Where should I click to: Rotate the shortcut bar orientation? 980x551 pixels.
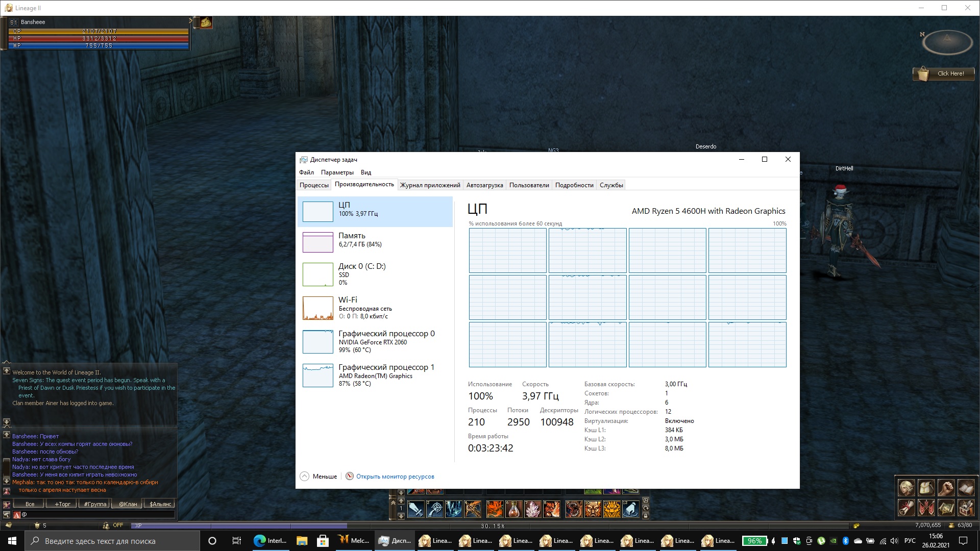click(x=646, y=508)
